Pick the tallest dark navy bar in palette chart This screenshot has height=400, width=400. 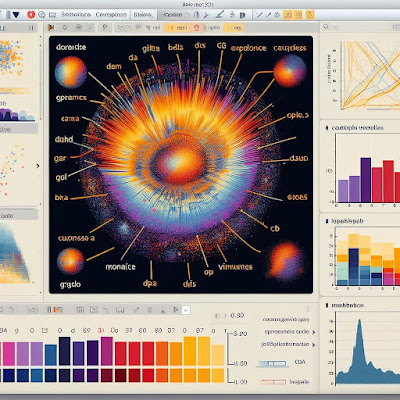64,351
